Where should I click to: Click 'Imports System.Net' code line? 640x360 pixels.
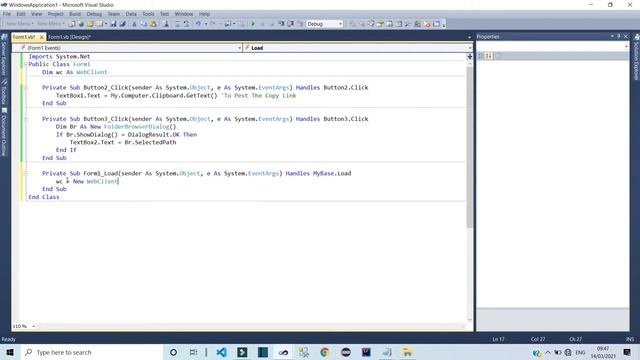pyautogui.click(x=59, y=56)
